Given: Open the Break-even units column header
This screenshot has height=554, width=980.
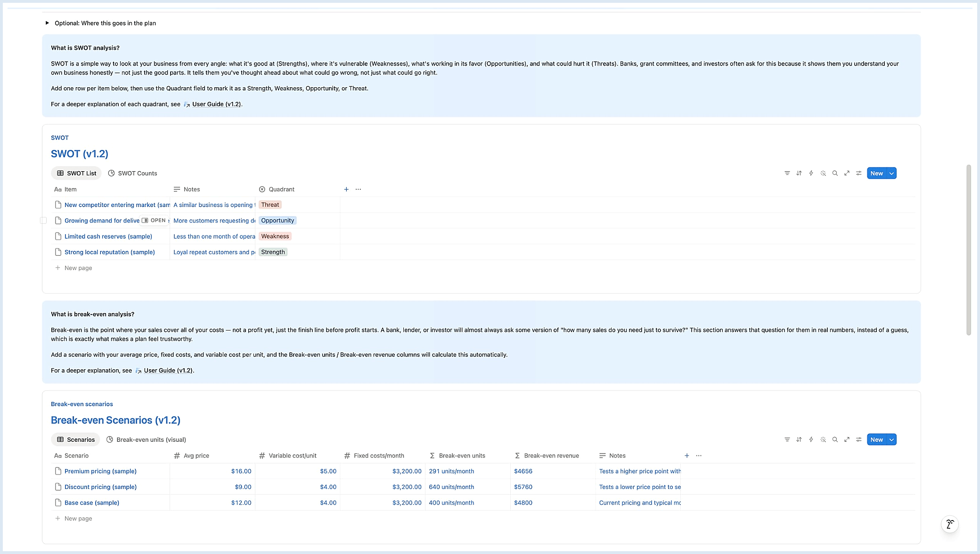Looking at the screenshot, I should point(467,456).
